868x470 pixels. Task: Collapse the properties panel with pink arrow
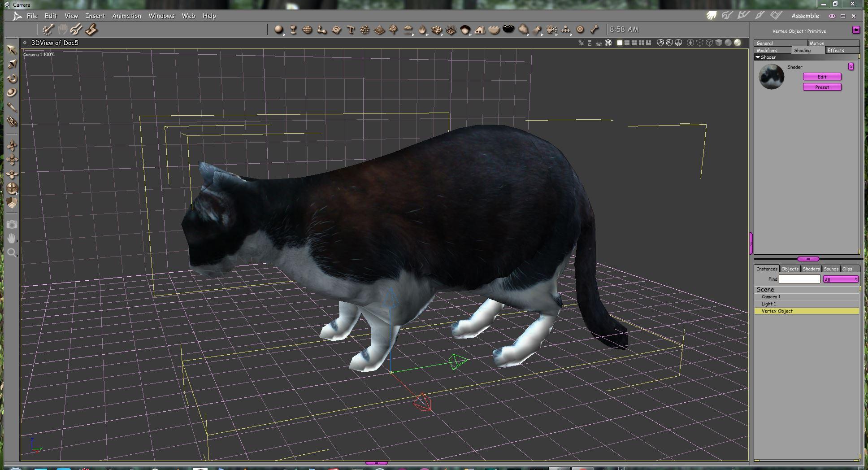coord(856,30)
